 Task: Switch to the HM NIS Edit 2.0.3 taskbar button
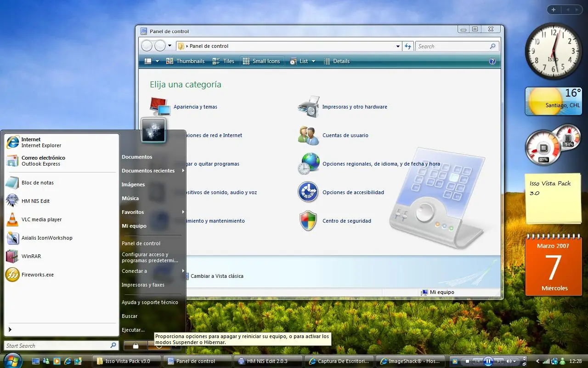coord(268,361)
